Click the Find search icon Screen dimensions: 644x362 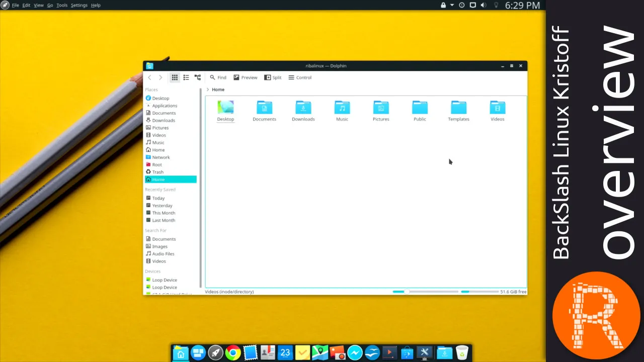213,77
